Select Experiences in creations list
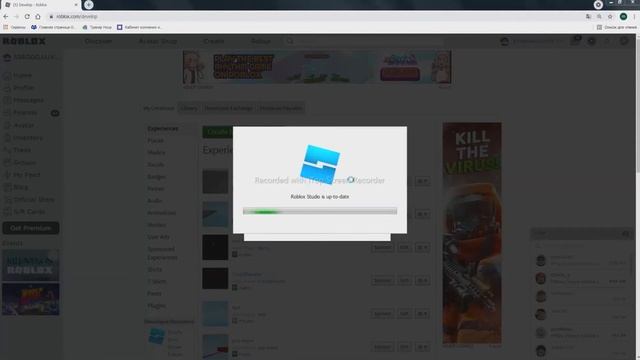 (162, 129)
